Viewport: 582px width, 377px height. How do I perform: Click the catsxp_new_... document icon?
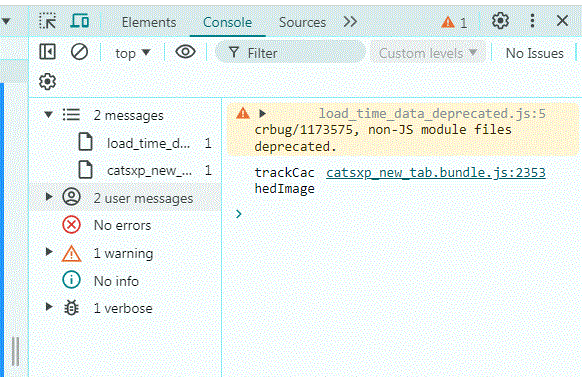[85, 170]
